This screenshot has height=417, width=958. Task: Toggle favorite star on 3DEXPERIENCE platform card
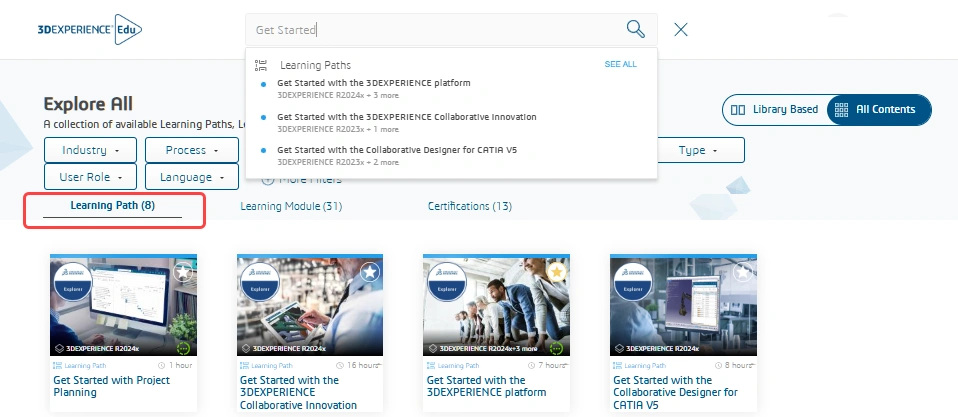click(x=557, y=272)
